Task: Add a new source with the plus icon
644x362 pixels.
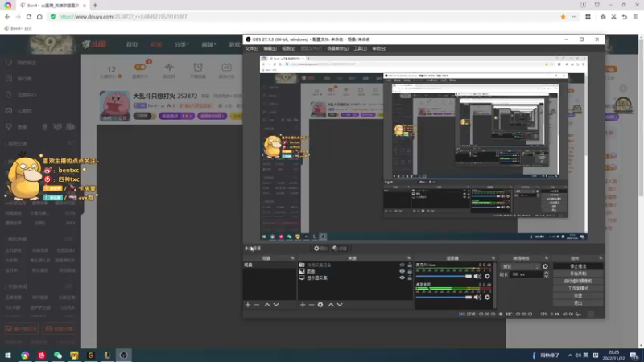Action: (303, 305)
